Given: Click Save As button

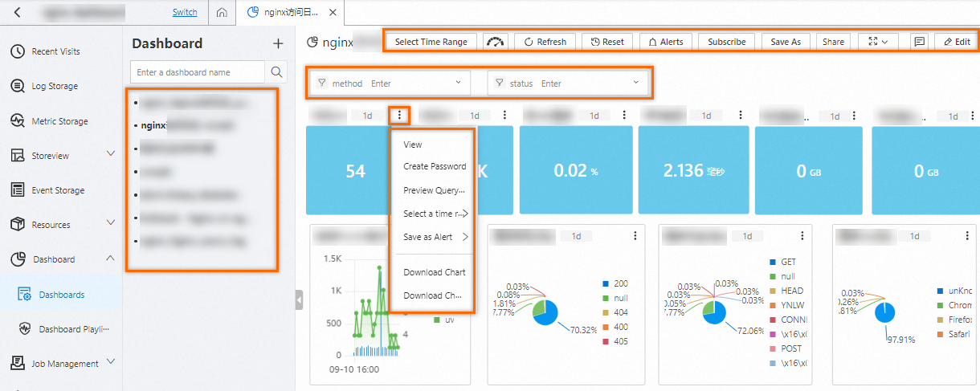Looking at the screenshot, I should (x=786, y=42).
